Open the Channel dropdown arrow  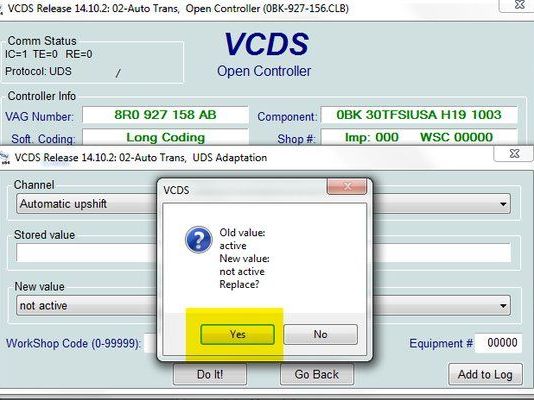503,204
